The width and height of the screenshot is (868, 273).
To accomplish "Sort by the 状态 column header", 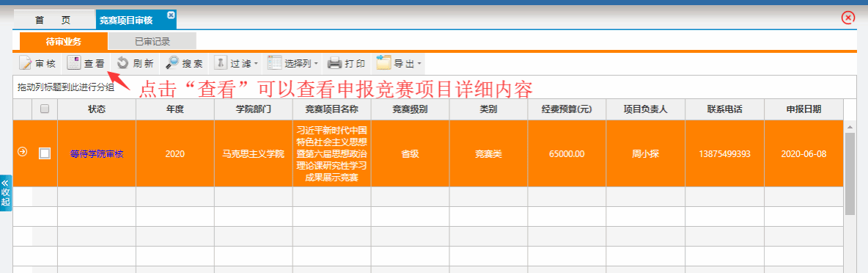I will 97,109.
